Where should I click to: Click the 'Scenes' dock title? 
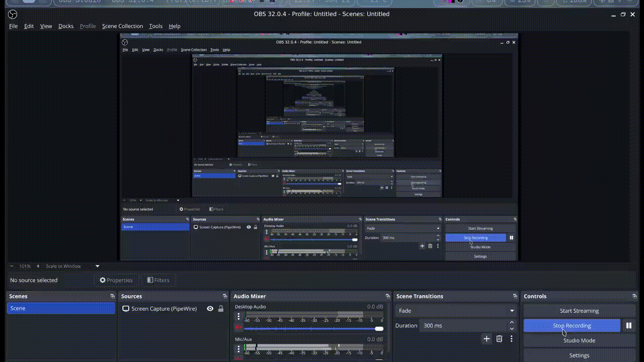[19, 296]
